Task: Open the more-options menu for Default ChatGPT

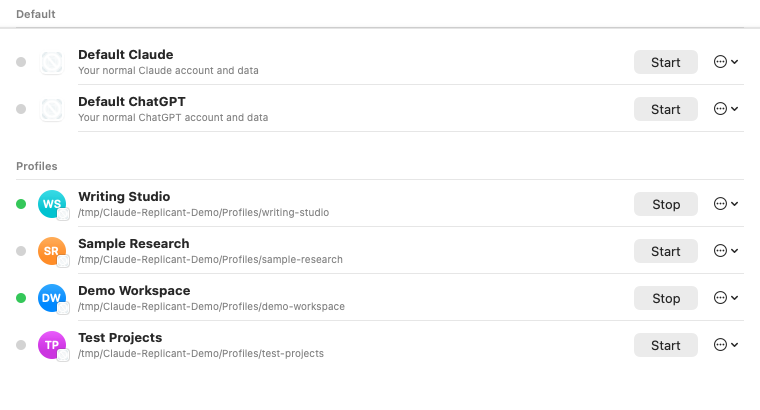Action: 726,109
